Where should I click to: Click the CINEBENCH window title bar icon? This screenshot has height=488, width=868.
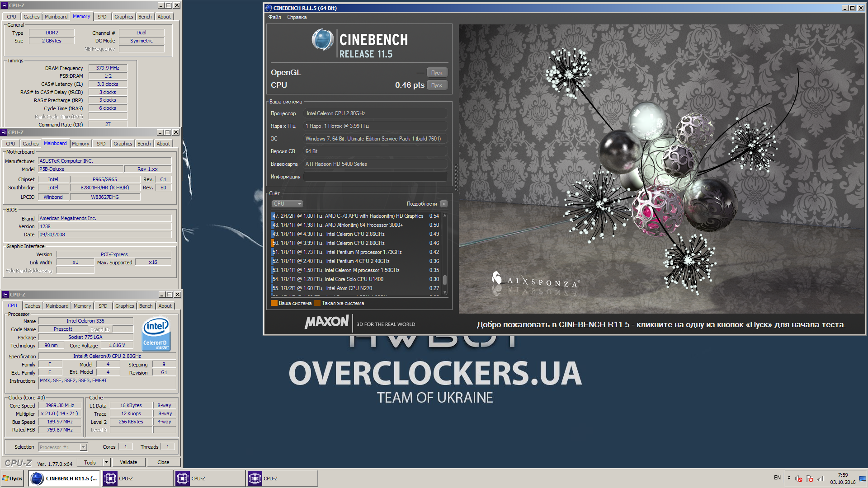(x=269, y=8)
